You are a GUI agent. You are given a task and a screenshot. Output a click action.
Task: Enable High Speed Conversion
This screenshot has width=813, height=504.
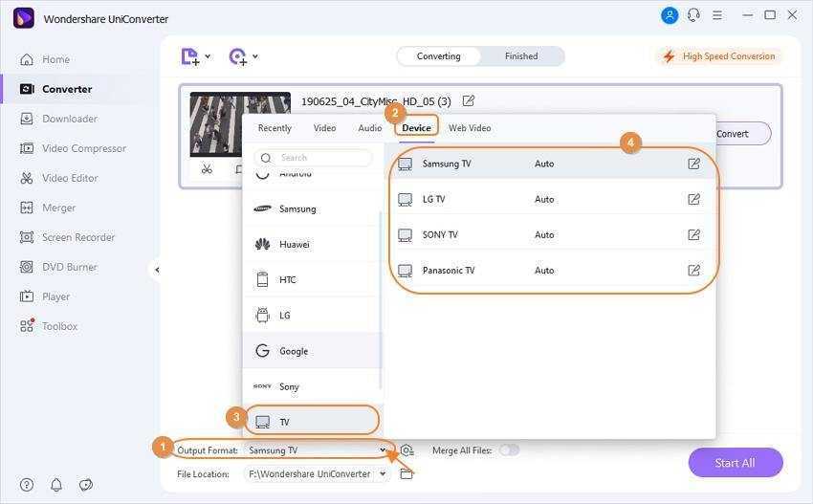point(719,56)
